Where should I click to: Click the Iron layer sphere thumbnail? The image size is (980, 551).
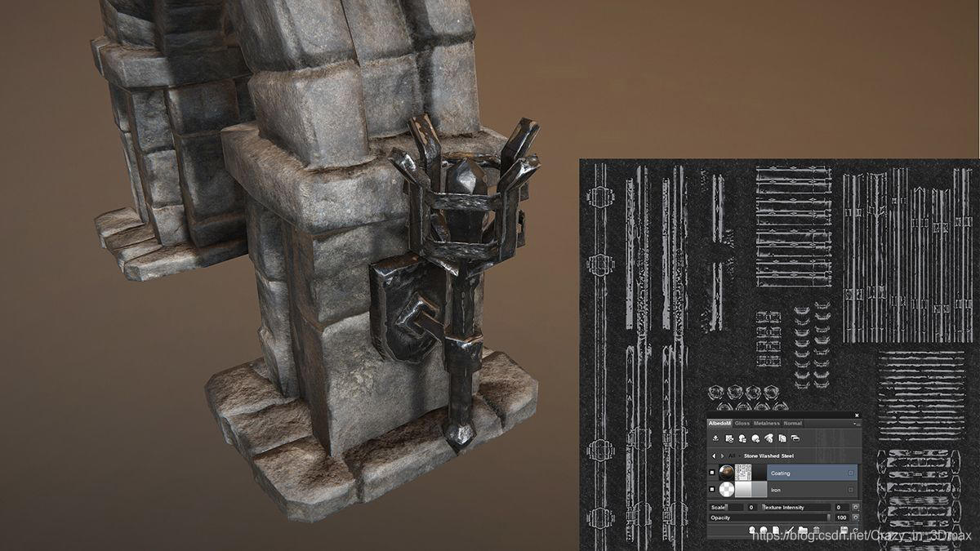click(726, 490)
